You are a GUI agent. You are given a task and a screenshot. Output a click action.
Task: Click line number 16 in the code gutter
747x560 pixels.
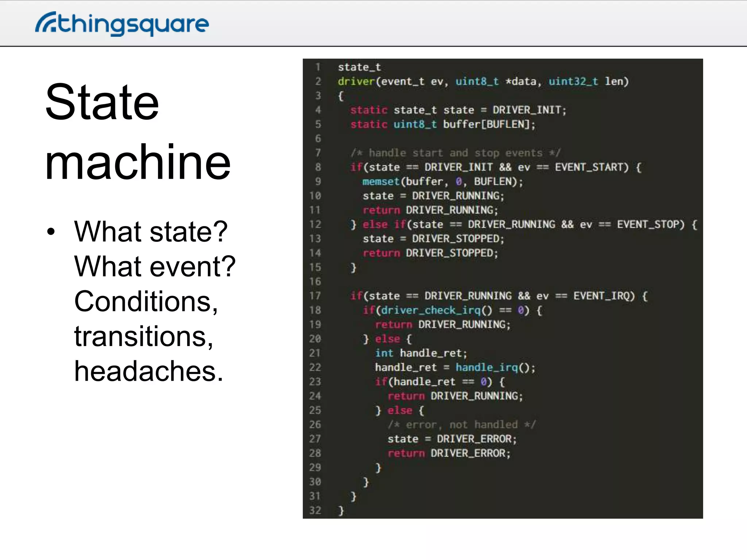point(316,281)
